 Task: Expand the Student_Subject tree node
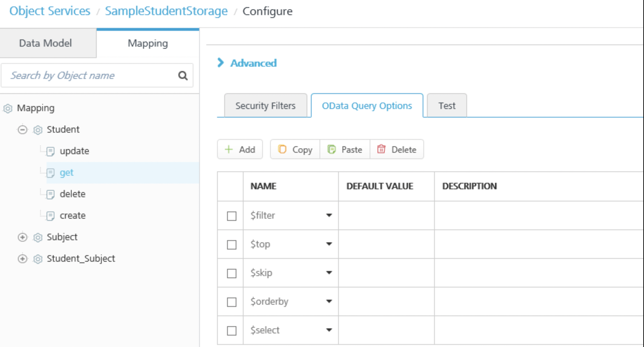pyautogui.click(x=23, y=258)
